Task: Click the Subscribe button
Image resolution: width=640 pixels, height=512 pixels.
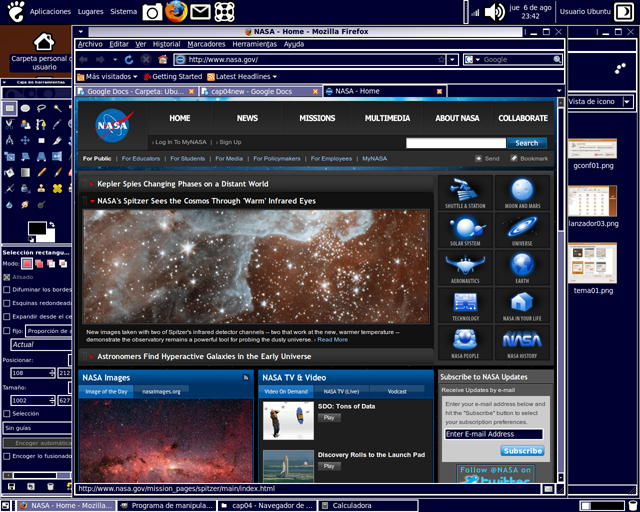Action: pos(522,451)
